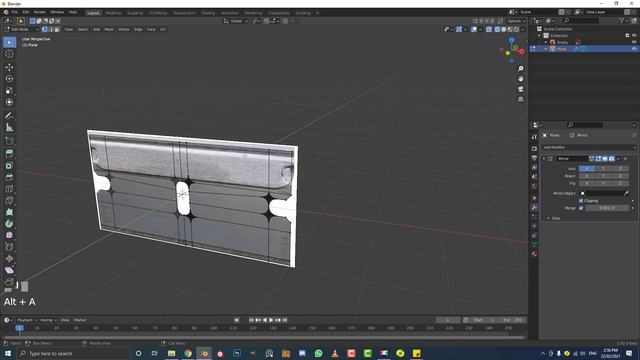Open the View menu in timeline
Screen dimensions: 640x360
tap(65, 320)
